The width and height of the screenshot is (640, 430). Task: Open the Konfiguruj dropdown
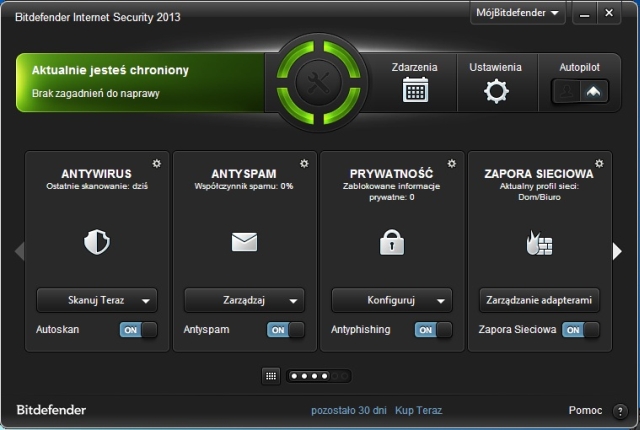pyautogui.click(x=392, y=300)
